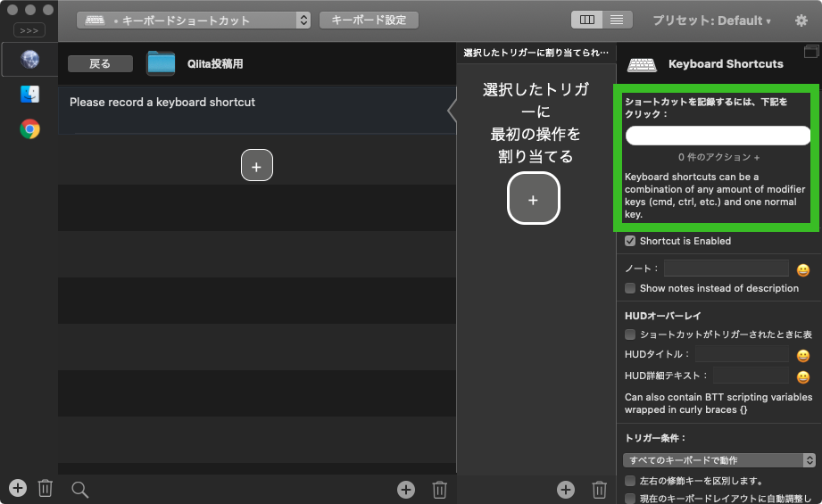822x504 pixels.
Task: Open the プリセット: Default menu
Action: coord(711,21)
